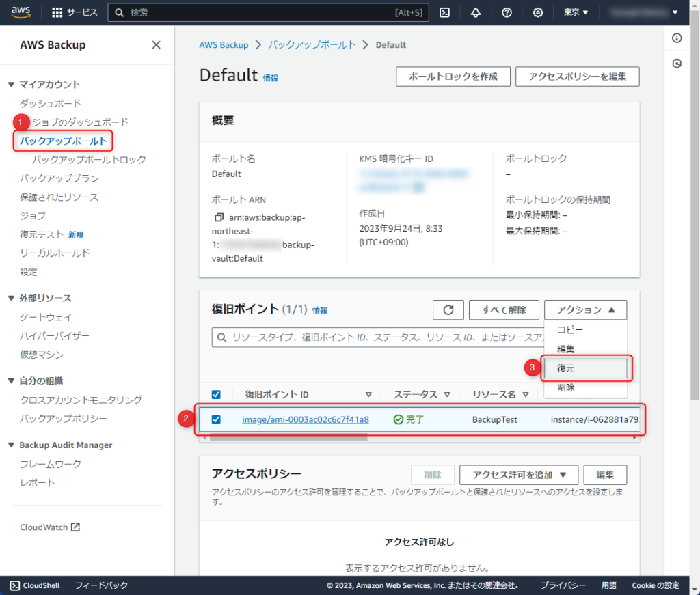Viewport: 700px width, 595px height.
Task: Open the サービス grid menu icon
Action: [x=57, y=12]
